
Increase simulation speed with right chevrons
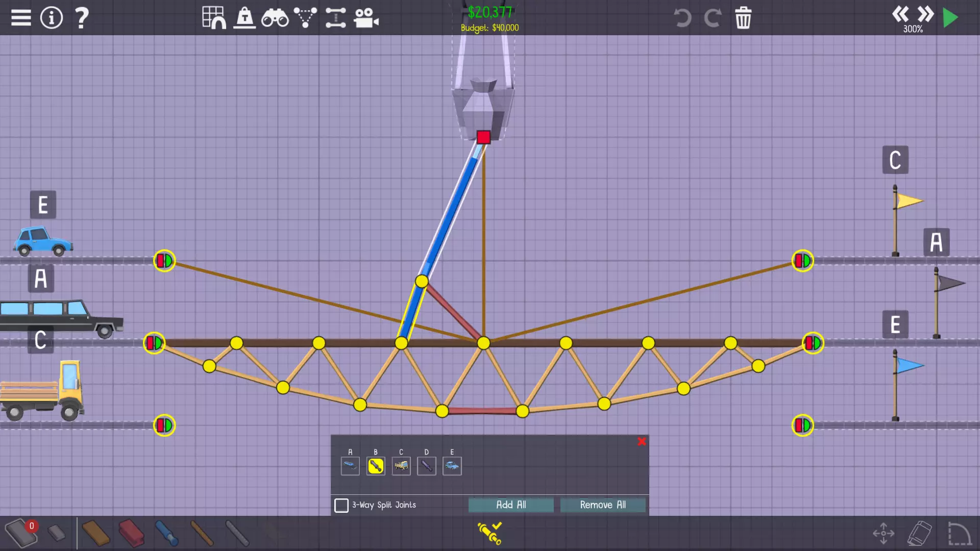[x=925, y=14]
